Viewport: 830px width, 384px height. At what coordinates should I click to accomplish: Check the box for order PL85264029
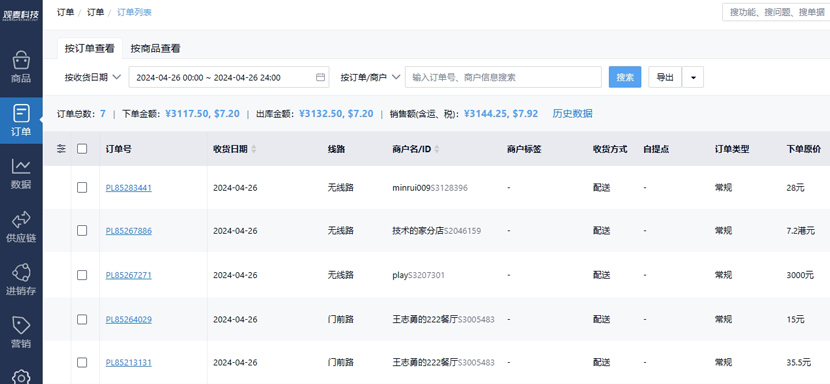pos(82,319)
